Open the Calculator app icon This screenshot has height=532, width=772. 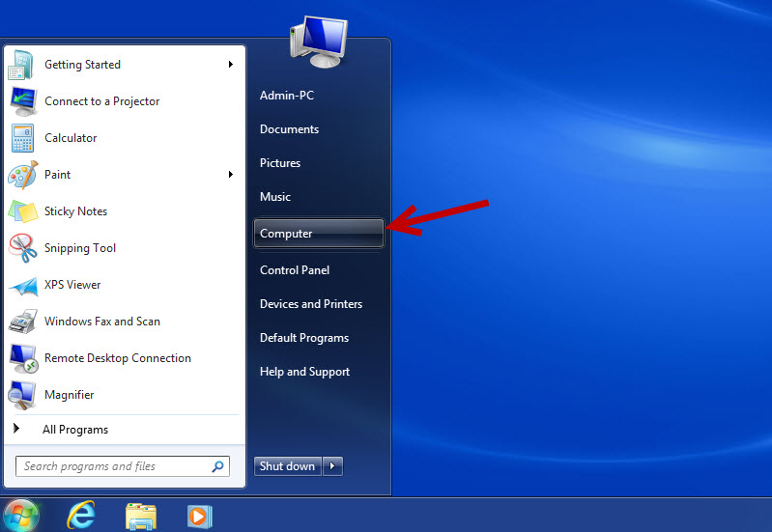coord(22,138)
